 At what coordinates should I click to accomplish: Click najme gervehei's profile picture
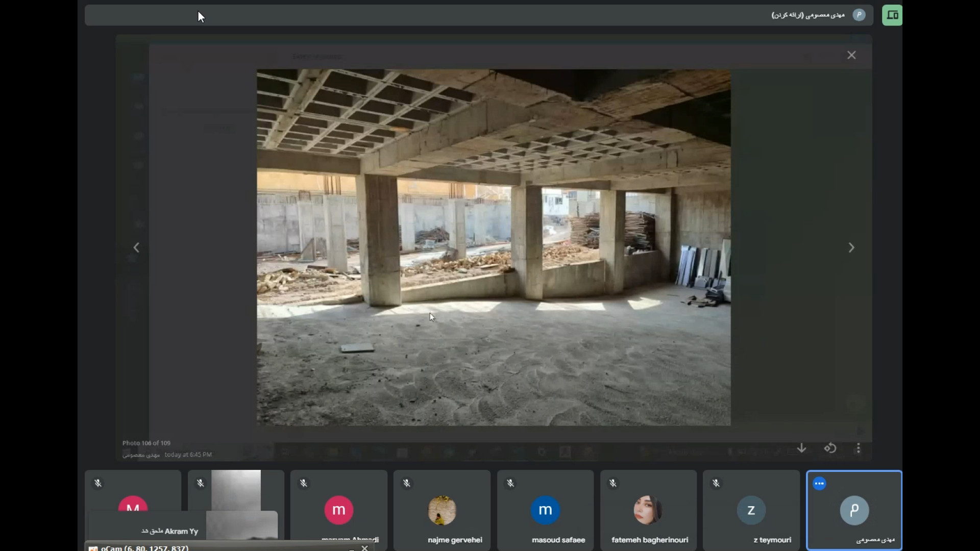[442, 510]
